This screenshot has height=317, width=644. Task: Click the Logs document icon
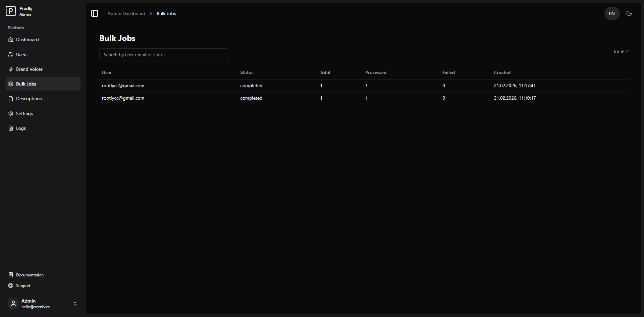pos(11,128)
